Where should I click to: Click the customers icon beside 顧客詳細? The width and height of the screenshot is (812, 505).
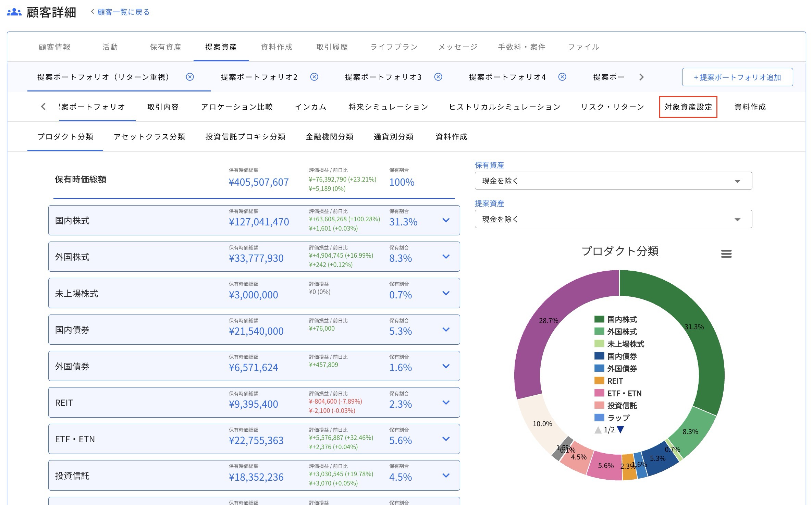(x=14, y=13)
